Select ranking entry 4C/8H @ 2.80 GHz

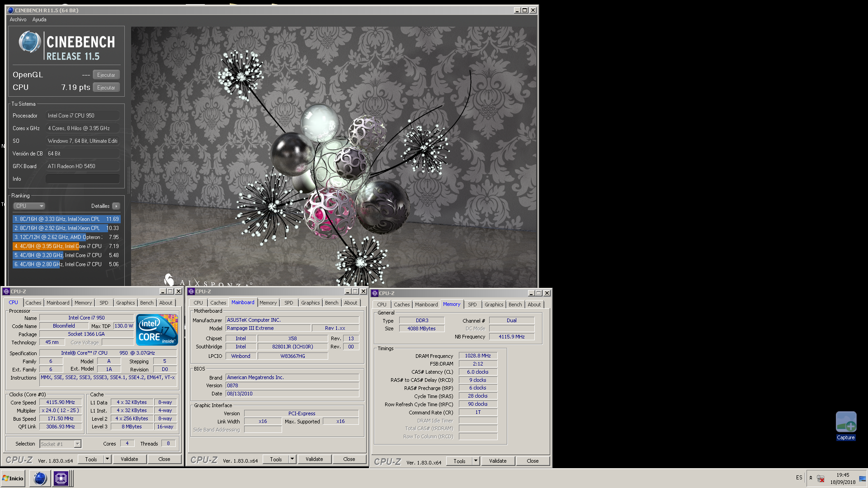(66, 264)
